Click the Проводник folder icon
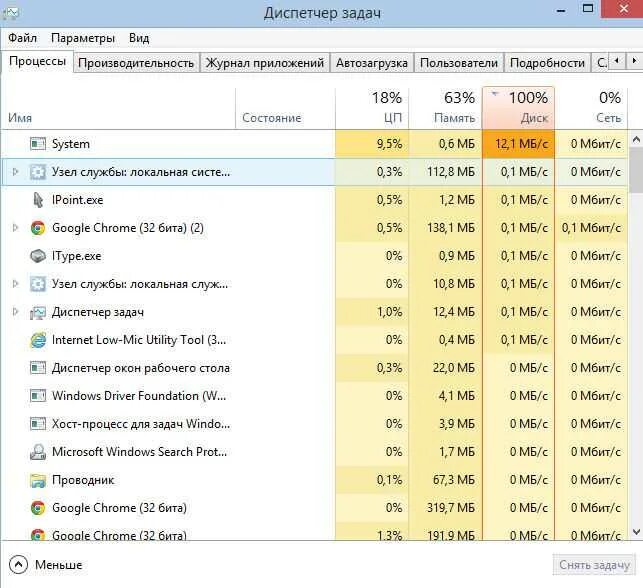643x588 pixels. pyautogui.click(x=38, y=480)
